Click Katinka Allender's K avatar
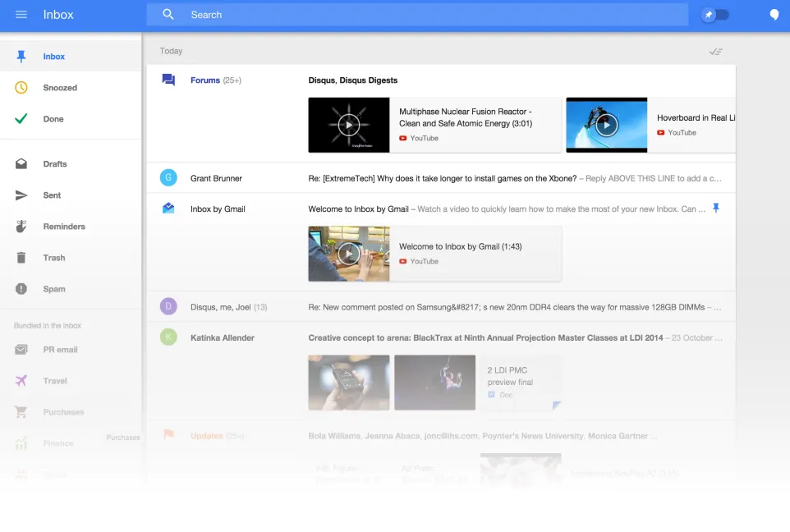Screen dimensions: 790x532 click(168, 337)
